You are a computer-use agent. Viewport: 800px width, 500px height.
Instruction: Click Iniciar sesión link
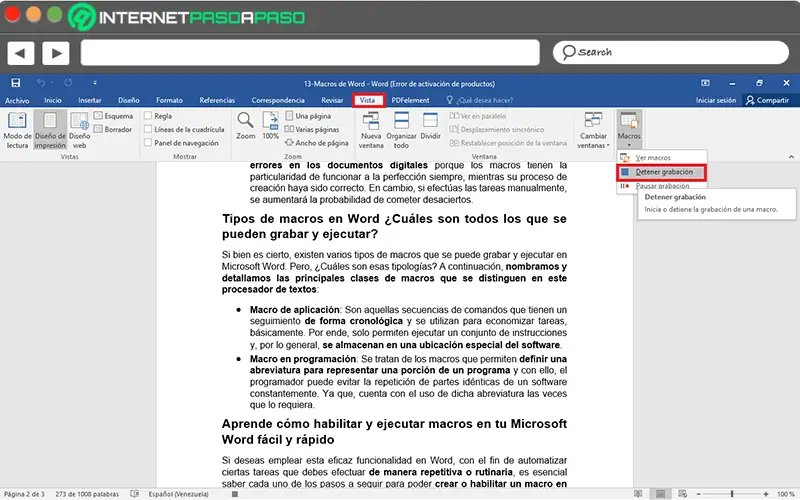coord(716,101)
